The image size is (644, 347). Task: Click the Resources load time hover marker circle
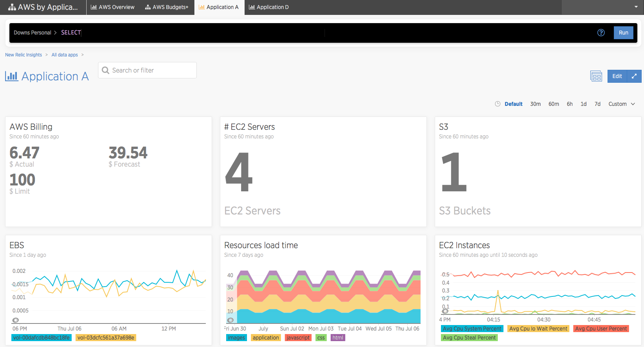(230, 320)
